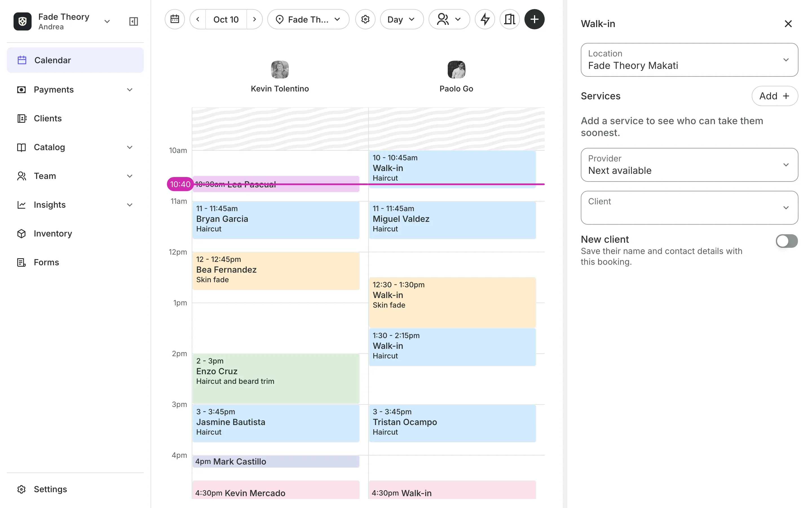This screenshot has height=508, width=812.
Task: Expand the Catalog menu chevron
Action: 130,147
